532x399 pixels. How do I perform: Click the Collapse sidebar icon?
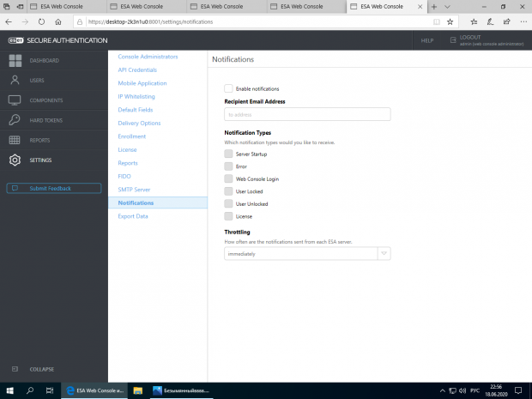pos(15,369)
